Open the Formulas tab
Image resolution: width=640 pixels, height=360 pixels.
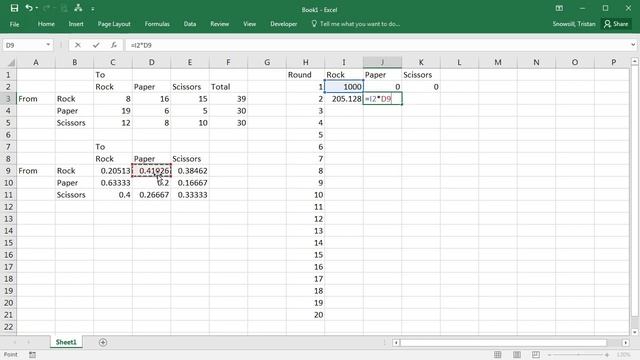(x=157, y=24)
